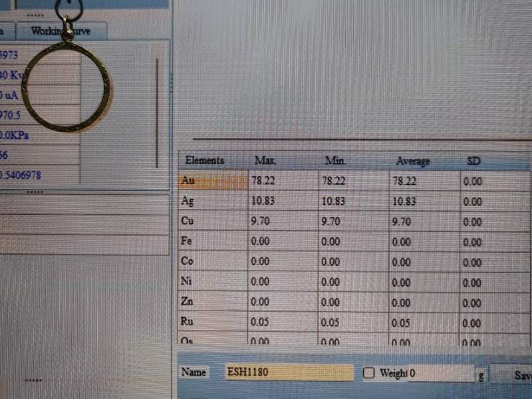The width and height of the screenshot is (532, 399).
Task: Click the SD column header
Action: (474, 161)
